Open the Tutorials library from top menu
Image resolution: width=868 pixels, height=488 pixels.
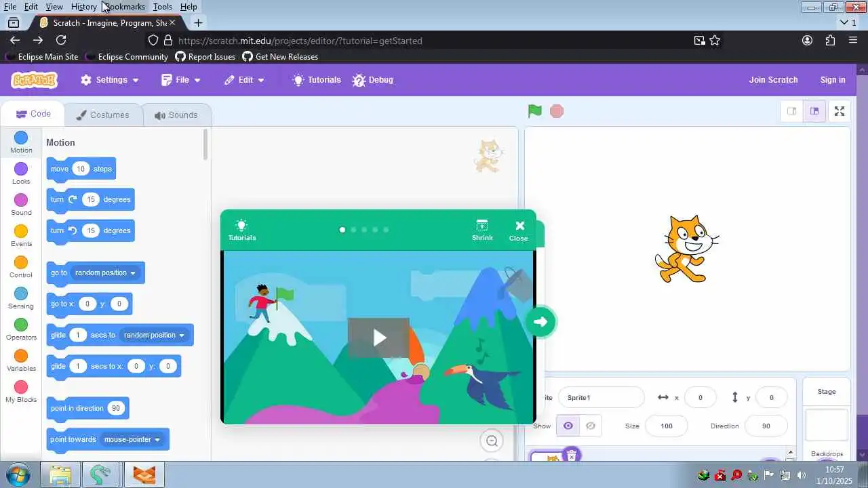[316, 80]
